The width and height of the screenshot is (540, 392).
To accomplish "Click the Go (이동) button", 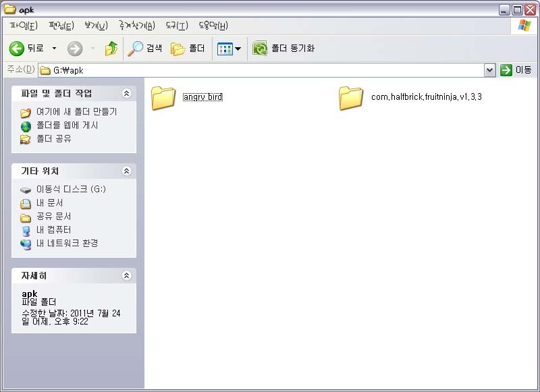I will coord(516,70).
